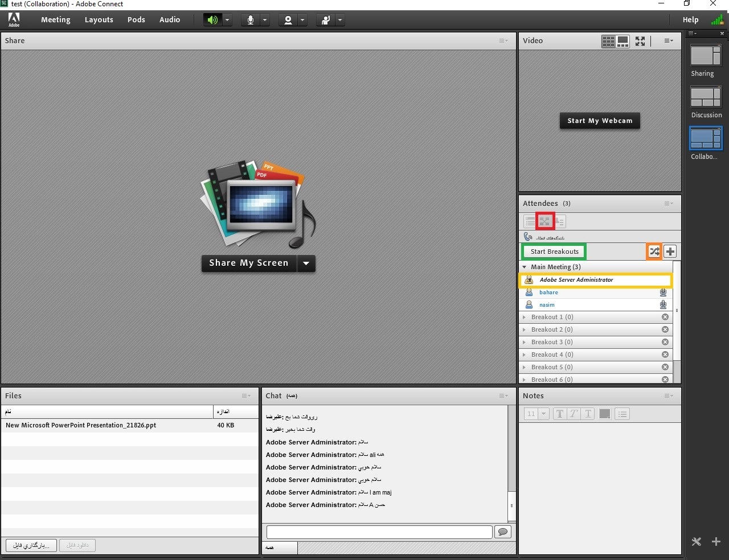The width and height of the screenshot is (729, 560).
Task: Add a new breakout room
Action: point(670,251)
